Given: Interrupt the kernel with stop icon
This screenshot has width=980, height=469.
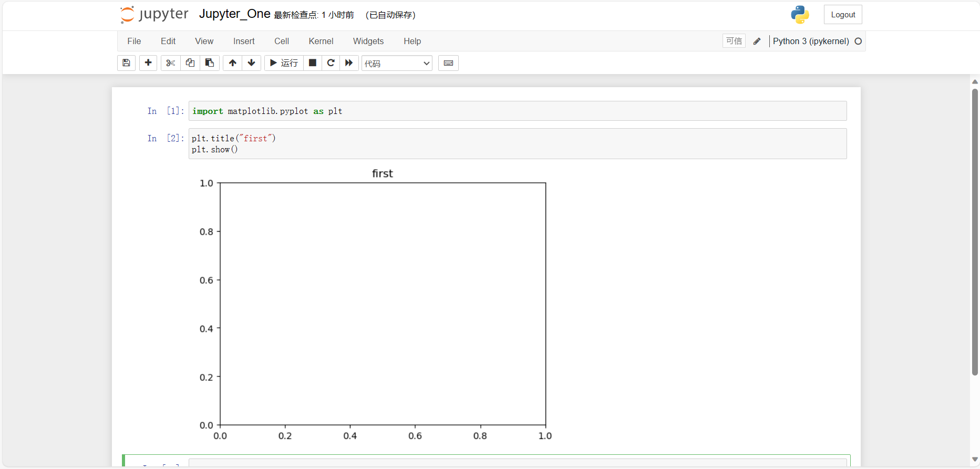Looking at the screenshot, I should tap(313, 63).
